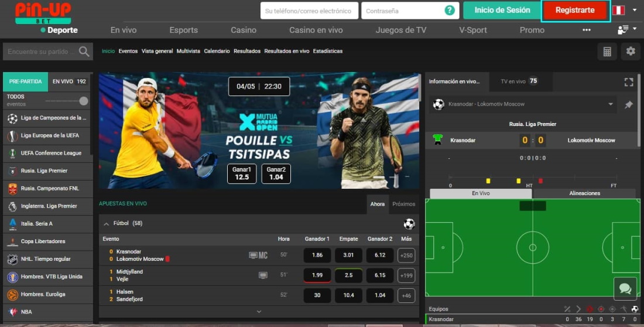The width and height of the screenshot is (644, 327).
Task: Click Inicio de Sesión button
Action: coord(502,11)
